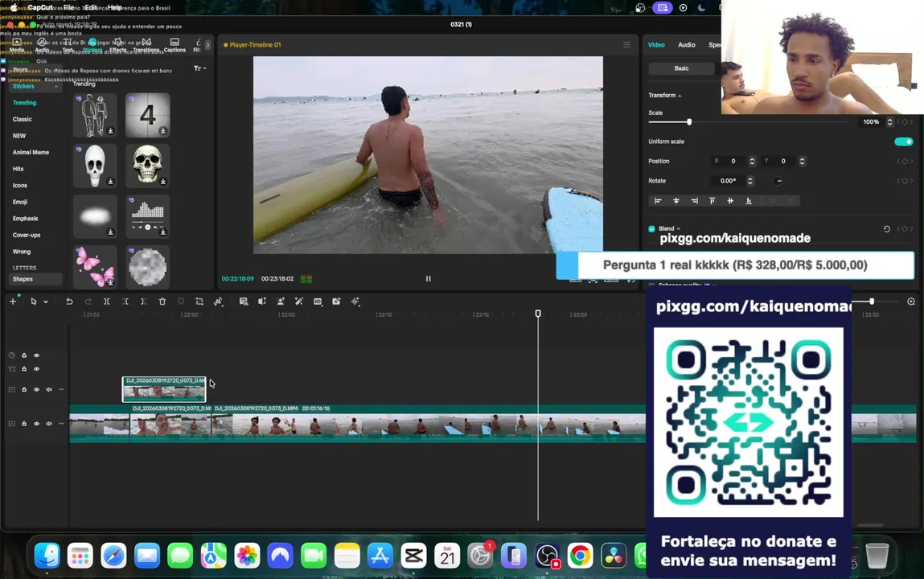
Task: Select the Classic sticker category
Action: [23, 120]
